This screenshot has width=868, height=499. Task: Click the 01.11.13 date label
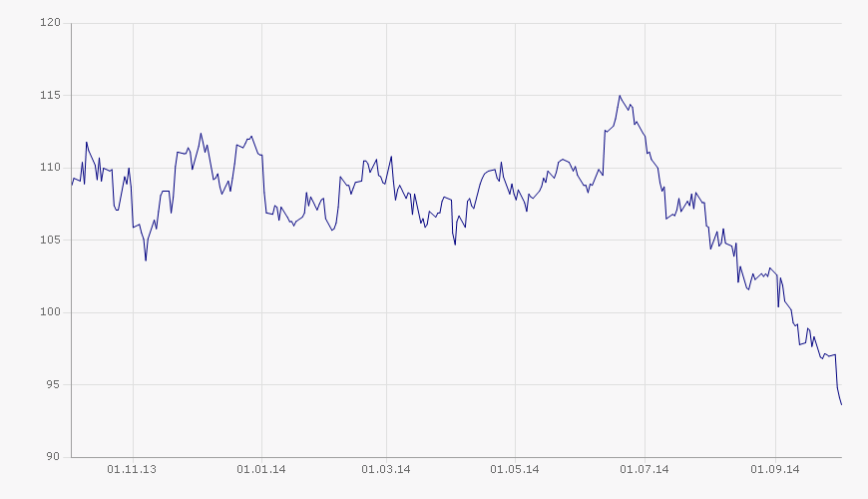133,468
